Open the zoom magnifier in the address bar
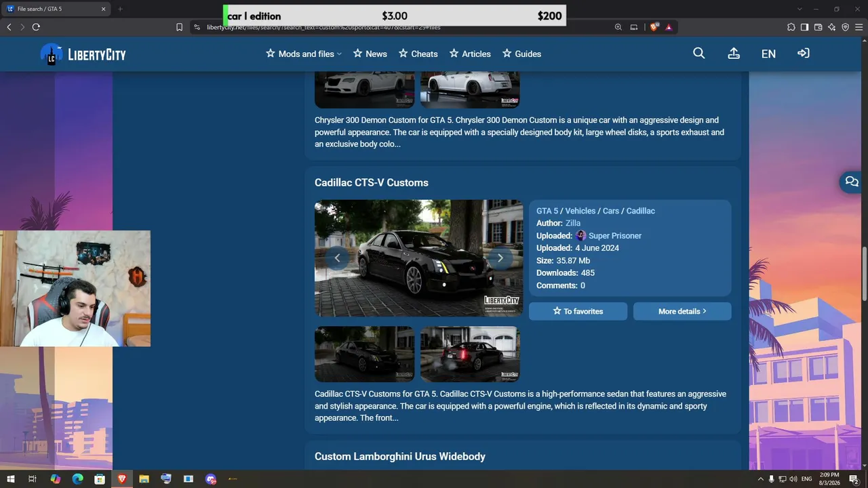This screenshot has height=488, width=868. pos(618,27)
